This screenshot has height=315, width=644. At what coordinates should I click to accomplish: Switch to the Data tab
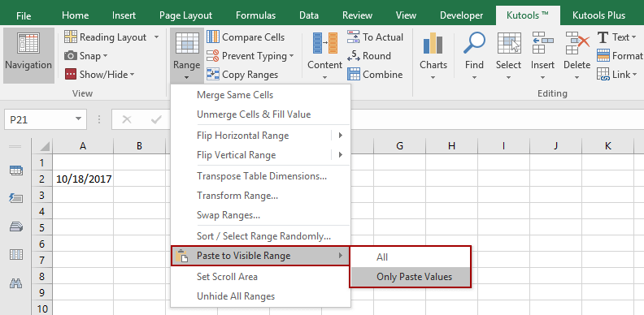309,15
